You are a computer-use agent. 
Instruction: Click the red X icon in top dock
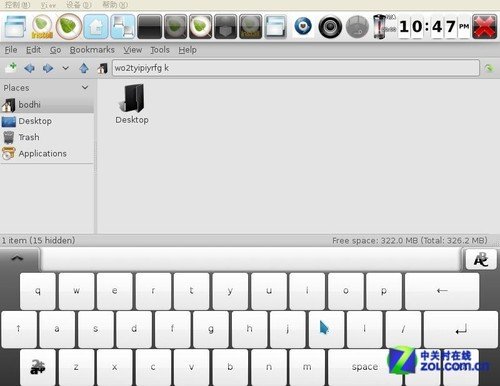484,27
